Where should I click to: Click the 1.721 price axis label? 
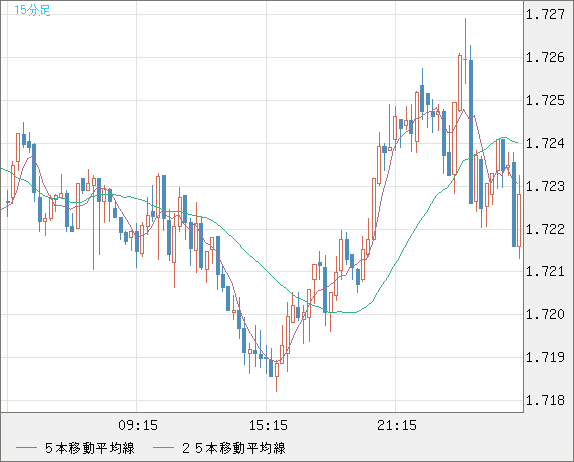tap(545, 271)
